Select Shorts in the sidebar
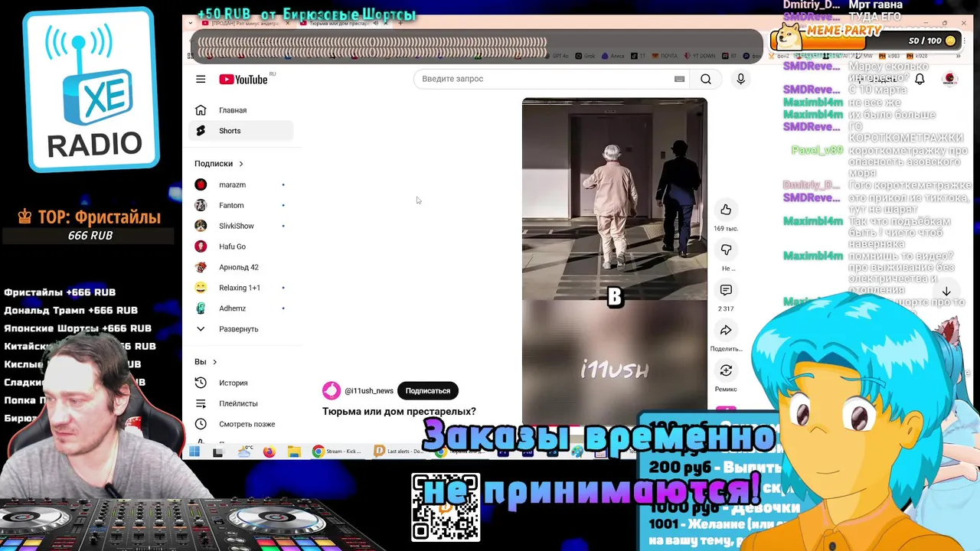Screen dimensions: 980x551 [x=240, y=131]
